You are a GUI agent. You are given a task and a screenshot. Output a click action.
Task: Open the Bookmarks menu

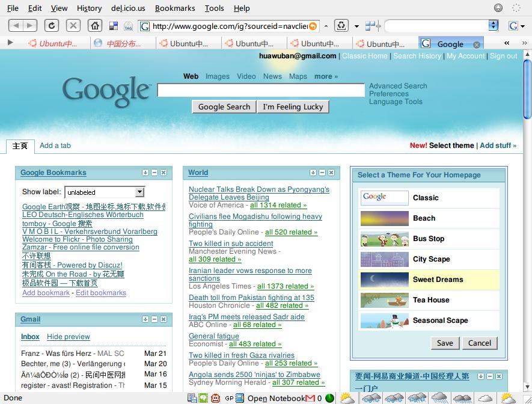coord(175,8)
